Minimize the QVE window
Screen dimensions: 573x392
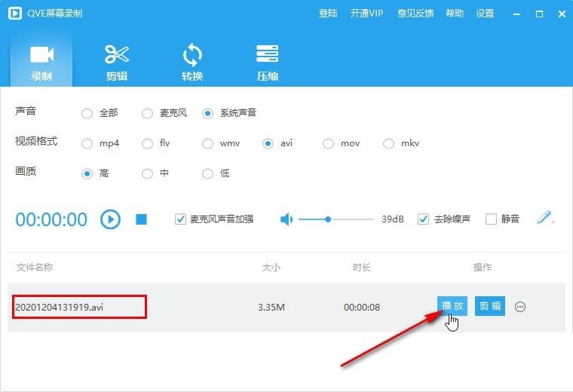516,14
